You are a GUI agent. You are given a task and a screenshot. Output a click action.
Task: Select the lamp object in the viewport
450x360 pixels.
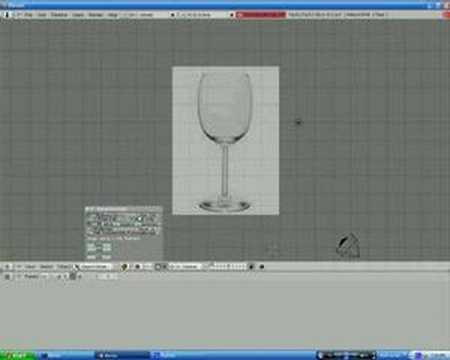[298, 122]
